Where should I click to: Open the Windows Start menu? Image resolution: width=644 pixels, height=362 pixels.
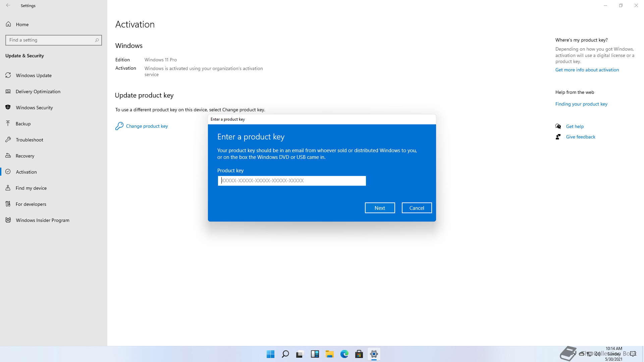(x=270, y=354)
